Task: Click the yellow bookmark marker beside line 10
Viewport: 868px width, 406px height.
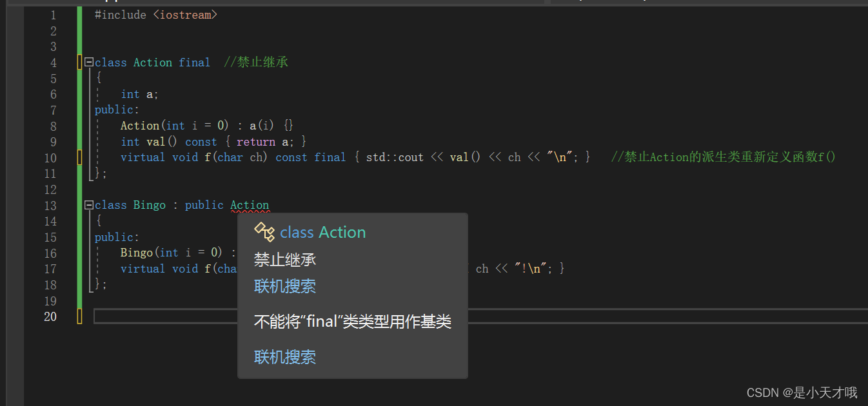Action: [x=79, y=157]
